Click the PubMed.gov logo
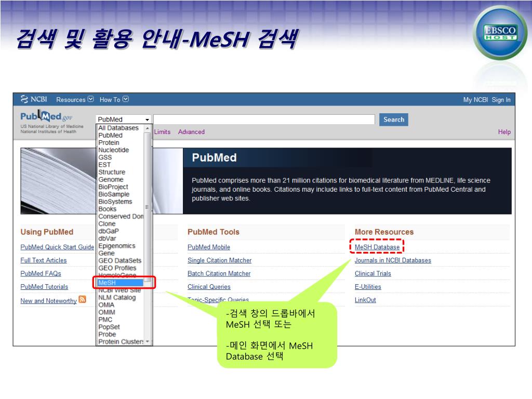Screen dimensions: 532x399 click(x=46, y=116)
